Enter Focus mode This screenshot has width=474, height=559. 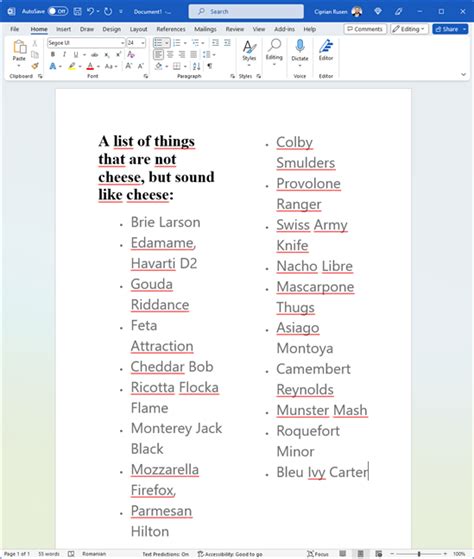pos(318,554)
